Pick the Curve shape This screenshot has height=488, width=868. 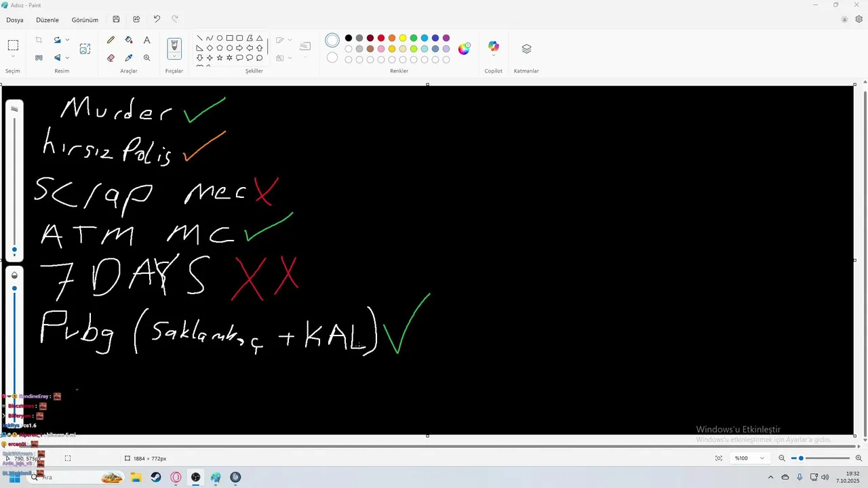[210, 38]
